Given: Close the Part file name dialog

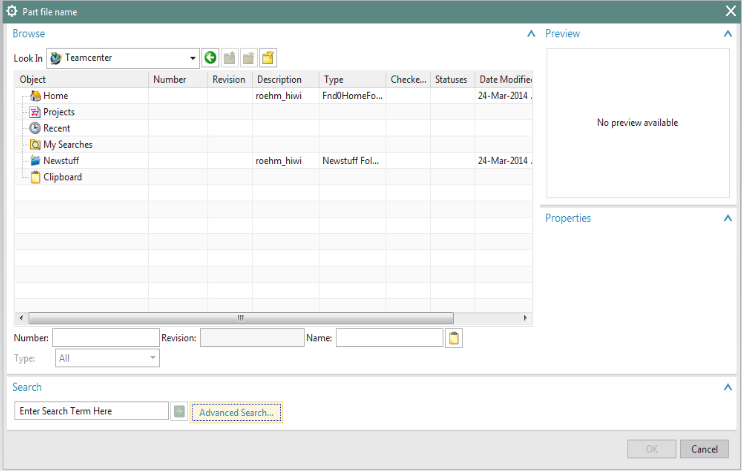Looking at the screenshot, I should click(x=731, y=11).
